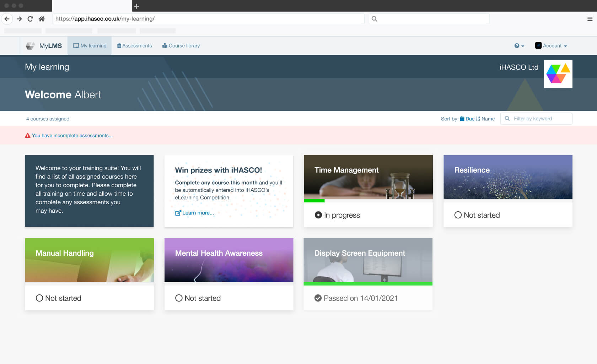Click Mental Health Awareness Not started circle
This screenshot has height=364, width=597.
click(179, 298)
